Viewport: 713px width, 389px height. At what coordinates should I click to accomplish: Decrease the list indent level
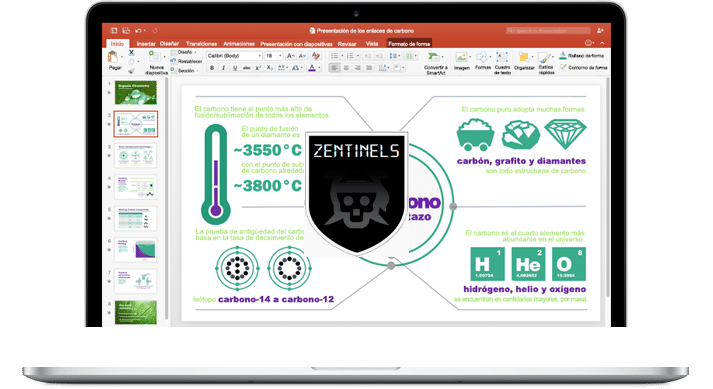coord(367,56)
